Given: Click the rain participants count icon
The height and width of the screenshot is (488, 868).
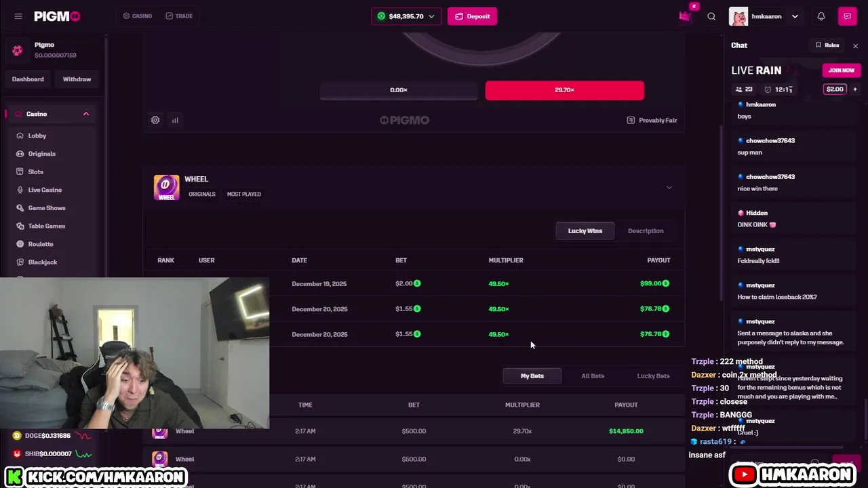Looking at the screenshot, I should click(x=739, y=89).
